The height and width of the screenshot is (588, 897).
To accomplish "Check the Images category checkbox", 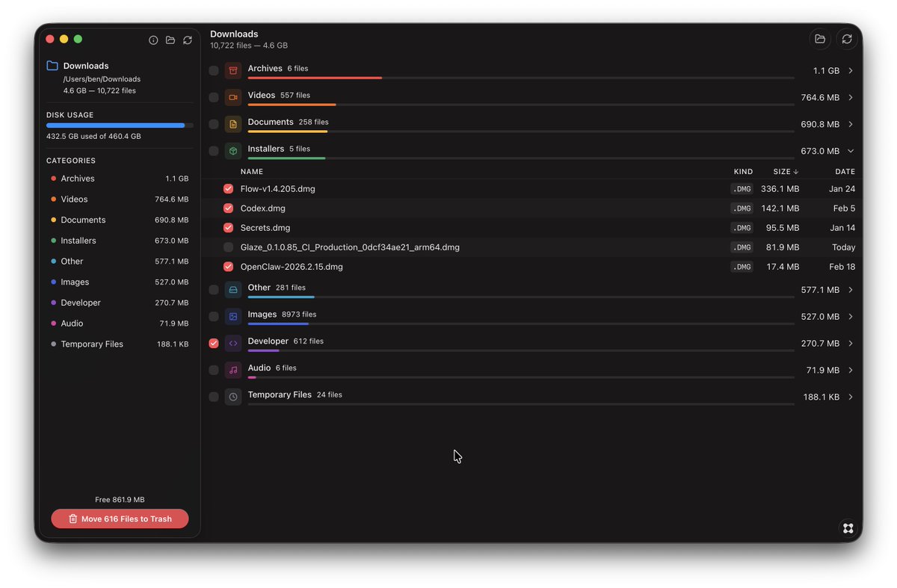I will point(214,317).
